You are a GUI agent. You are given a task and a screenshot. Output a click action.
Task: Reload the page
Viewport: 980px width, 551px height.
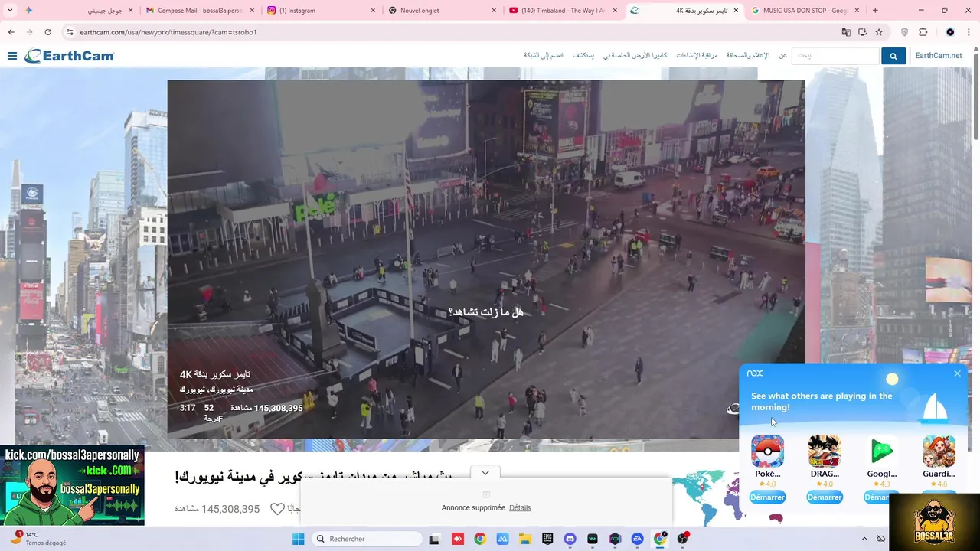point(47,32)
